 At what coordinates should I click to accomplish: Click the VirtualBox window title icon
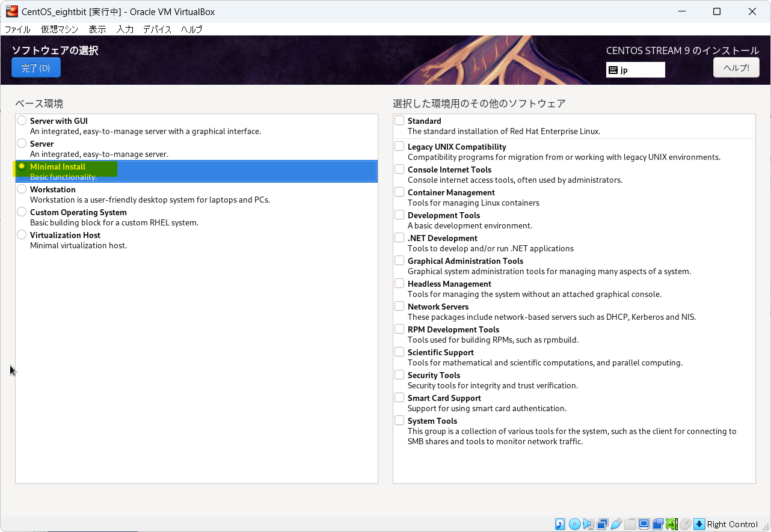point(12,11)
